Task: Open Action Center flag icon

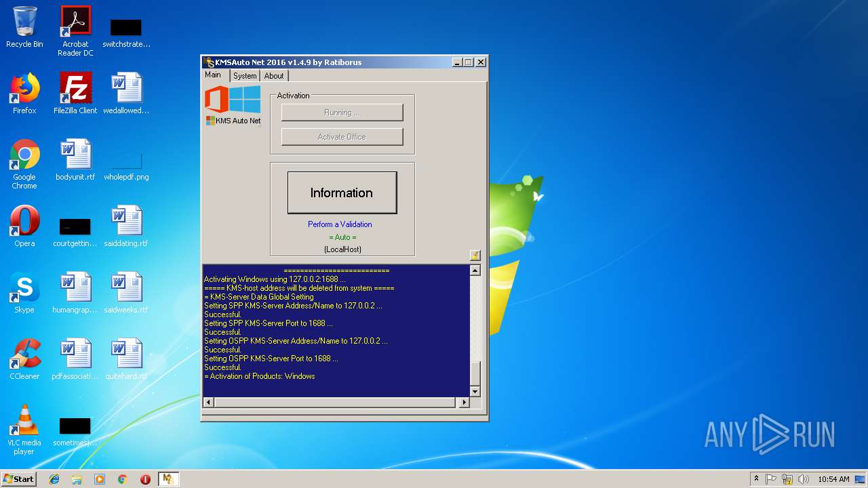Action: pyautogui.click(x=771, y=479)
